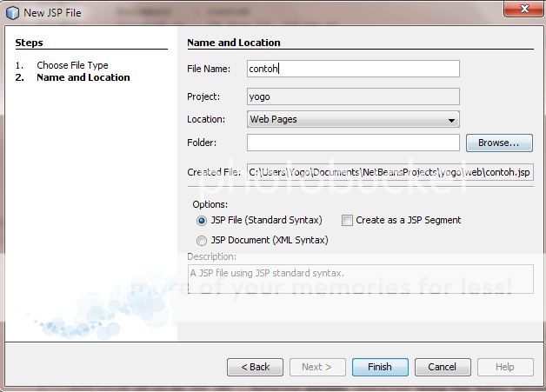Click the NetBeans cube icon in title bar
This screenshot has height=392, width=546.
click(12, 12)
